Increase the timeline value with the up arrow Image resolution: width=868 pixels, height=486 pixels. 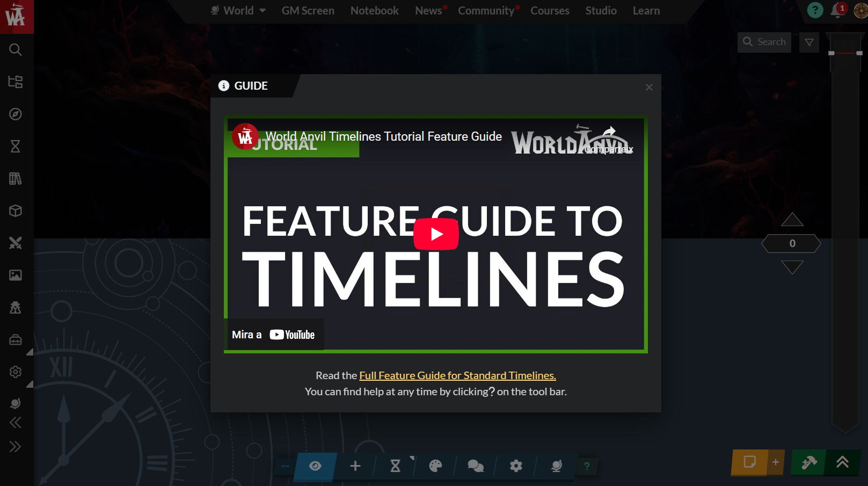792,220
